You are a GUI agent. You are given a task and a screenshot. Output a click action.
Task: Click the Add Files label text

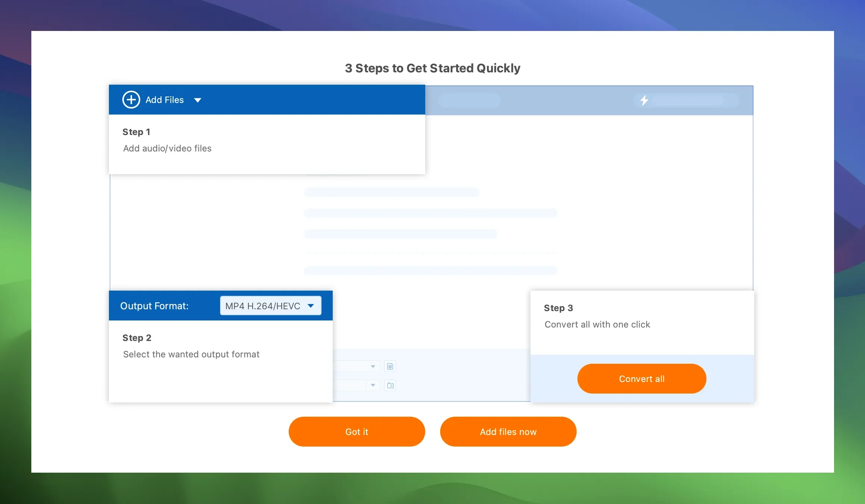tap(164, 100)
